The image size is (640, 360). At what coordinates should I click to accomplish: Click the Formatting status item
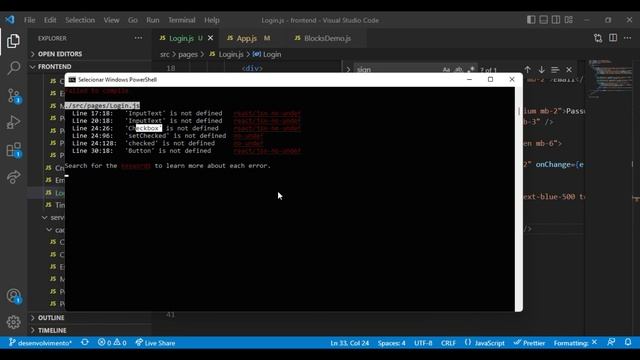click(576, 343)
